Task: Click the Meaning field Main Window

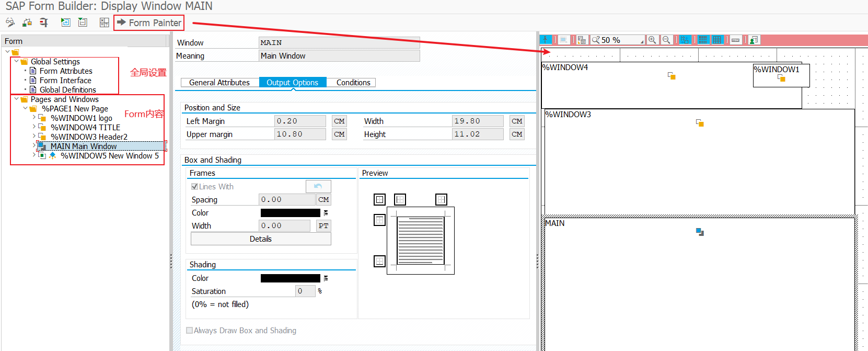Action: (339, 55)
